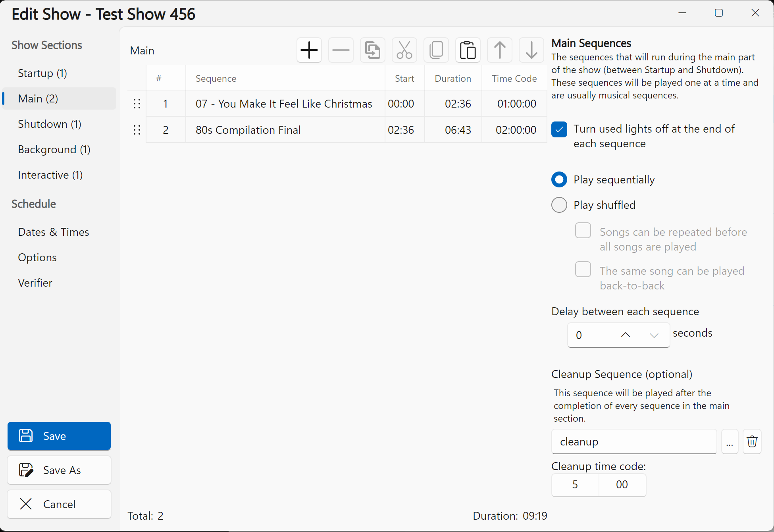Viewport: 774px width, 532px height.
Task: Delete cleanup sequence with trash icon
Action: coord(752,441)
